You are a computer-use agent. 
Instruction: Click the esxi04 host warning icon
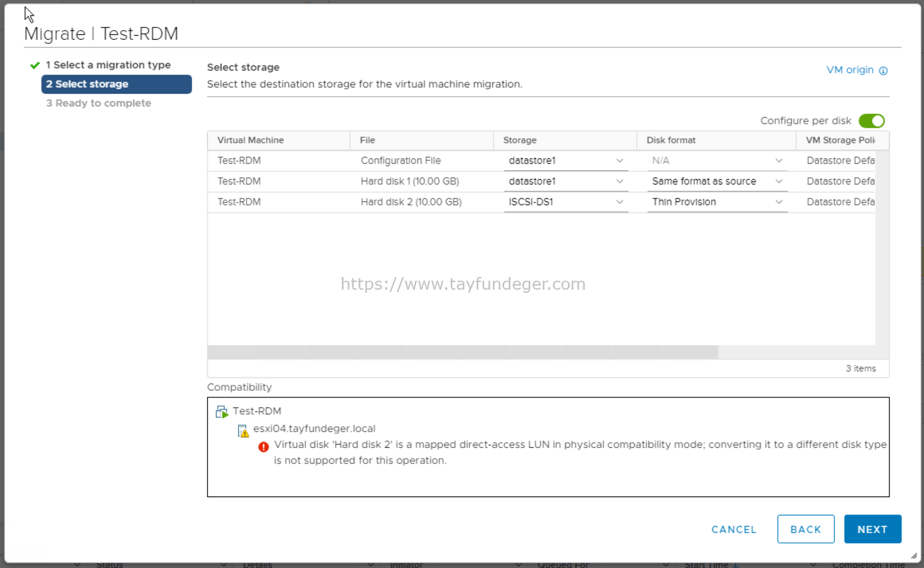(243, 430)
